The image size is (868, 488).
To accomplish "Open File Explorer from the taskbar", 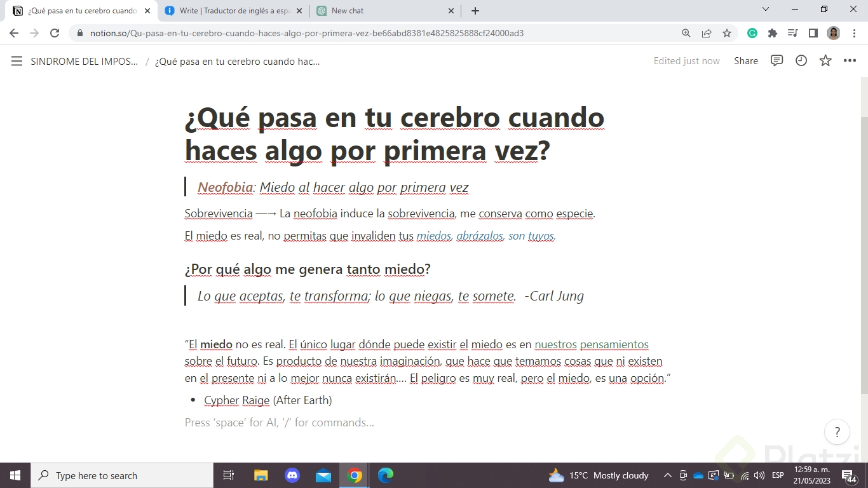I will pos(261,475).
